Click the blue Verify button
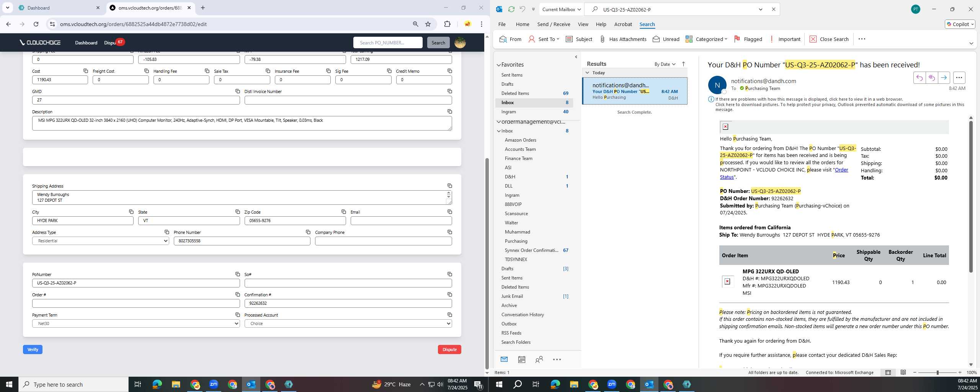980x392 pixels. click(x=33, y=350)
